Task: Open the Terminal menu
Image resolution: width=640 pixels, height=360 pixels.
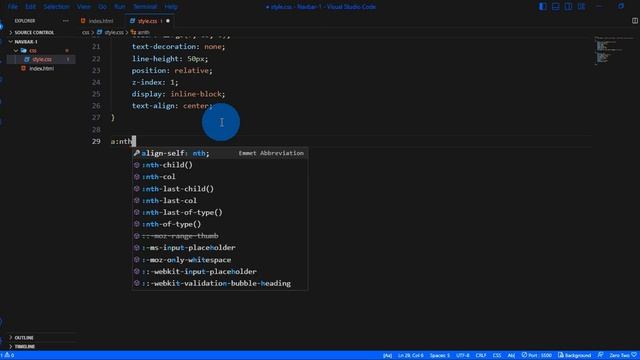Action: [145, 7]
